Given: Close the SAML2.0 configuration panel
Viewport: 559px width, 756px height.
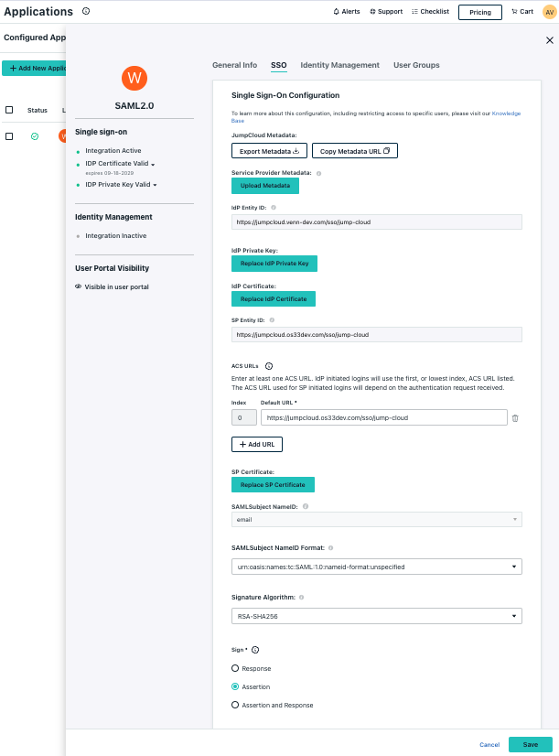Looking at the screenshot, I should (549, 40).
